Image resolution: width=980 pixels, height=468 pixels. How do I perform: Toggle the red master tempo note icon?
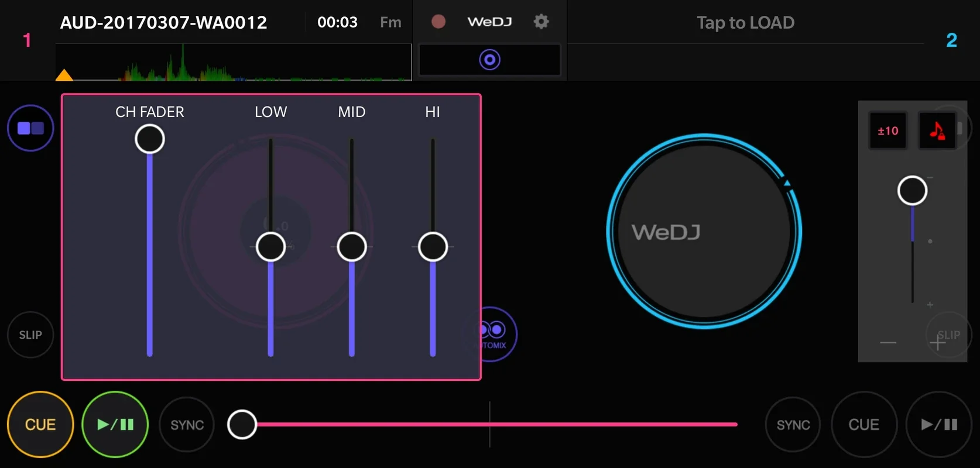pos(937,130)
